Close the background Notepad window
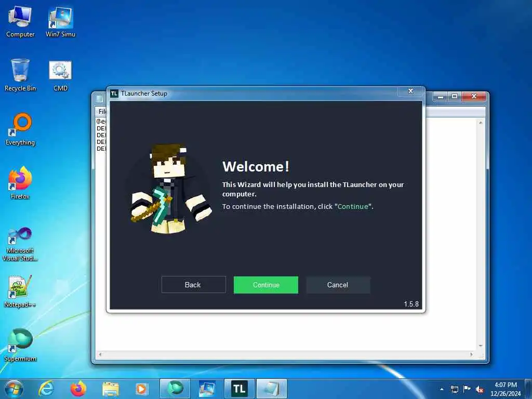This screenshot has height=399, width=532. pos(474,97)
